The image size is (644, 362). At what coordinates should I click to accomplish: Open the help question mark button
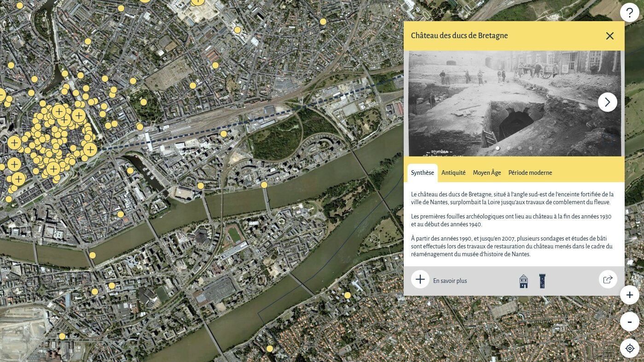click(629, 13)
